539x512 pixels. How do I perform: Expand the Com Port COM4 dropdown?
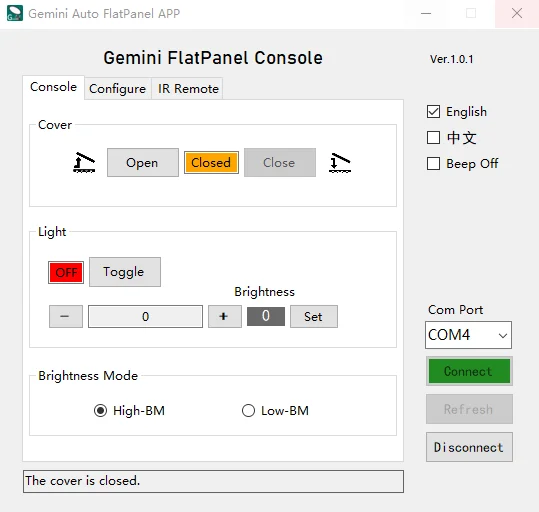(x=468, y=335)
